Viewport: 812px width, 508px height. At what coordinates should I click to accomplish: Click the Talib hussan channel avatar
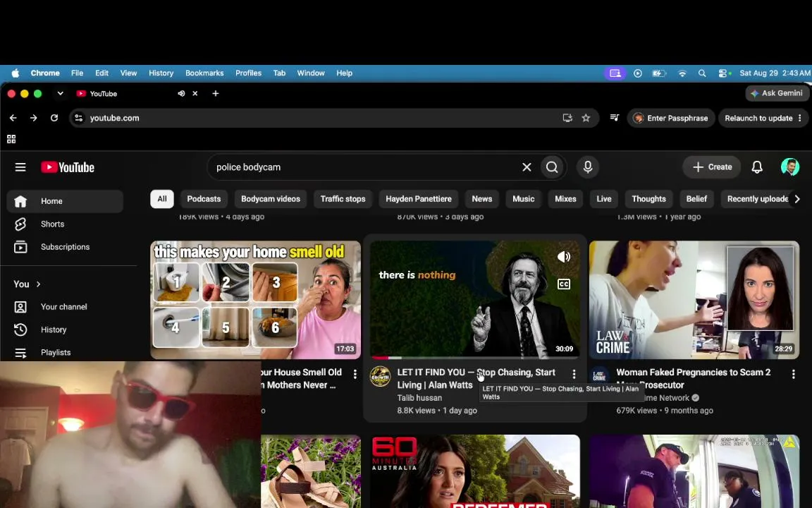click(380, 377)
